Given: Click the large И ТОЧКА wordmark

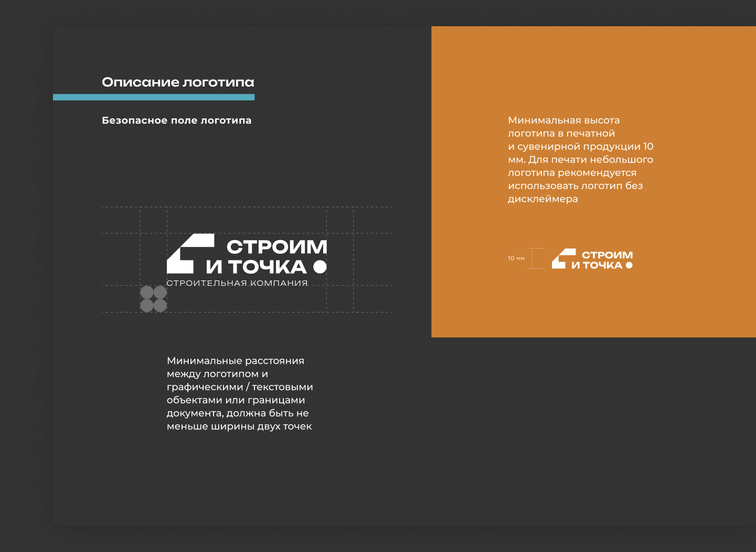Looking at the screenshot, I should pos(256,267).
